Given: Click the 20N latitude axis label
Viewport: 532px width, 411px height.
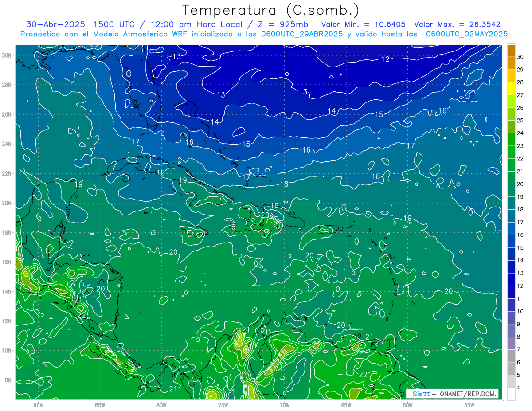Looking at the screenshot, I should (7, 203).
